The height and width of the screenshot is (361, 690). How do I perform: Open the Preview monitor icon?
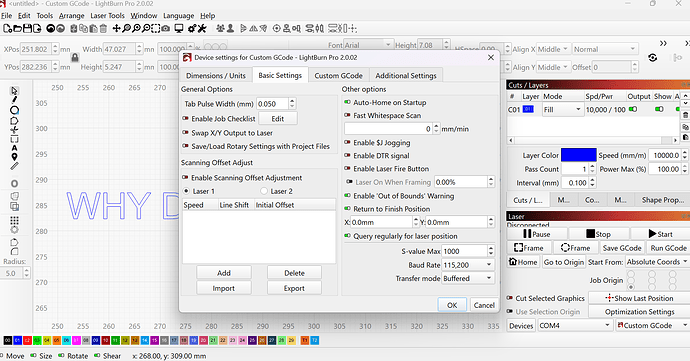(179, 29)
